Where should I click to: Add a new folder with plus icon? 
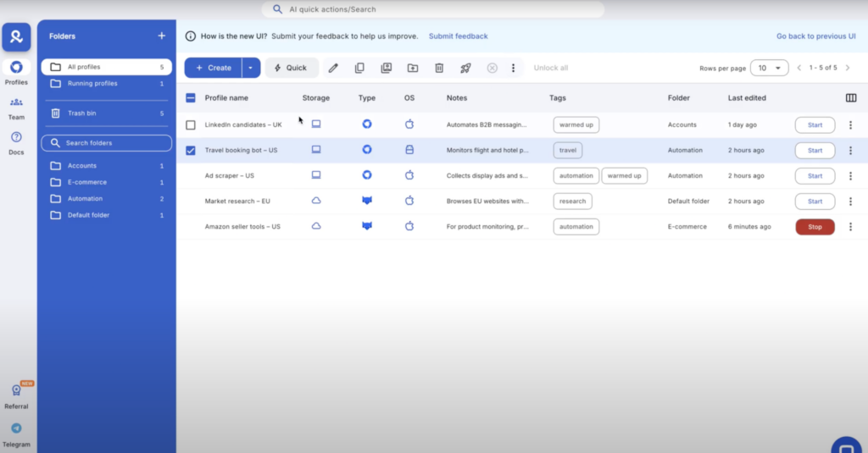(x=162, y=36)
